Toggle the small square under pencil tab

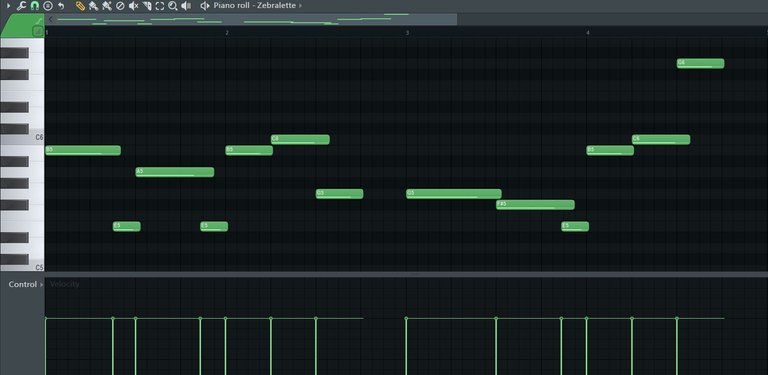[x=37, y=31]
